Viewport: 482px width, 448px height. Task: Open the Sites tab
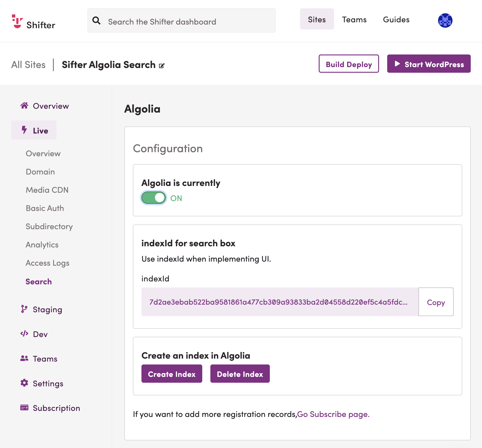317,19
